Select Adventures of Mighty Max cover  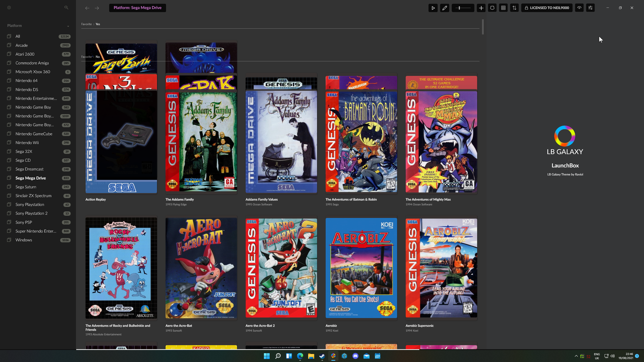(441, 142)
